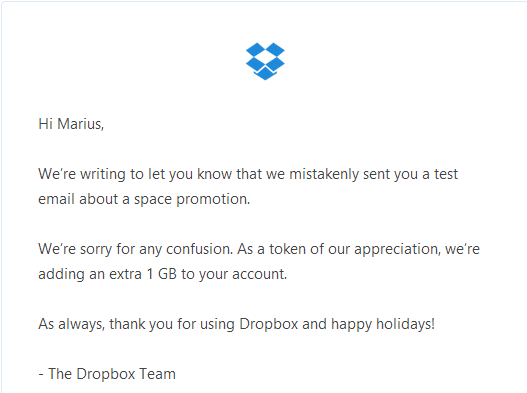The width and height of the screenshot is (527, 393).
Task: Click the word 'Team' in the signature
Action: click(x=157, y=374)
